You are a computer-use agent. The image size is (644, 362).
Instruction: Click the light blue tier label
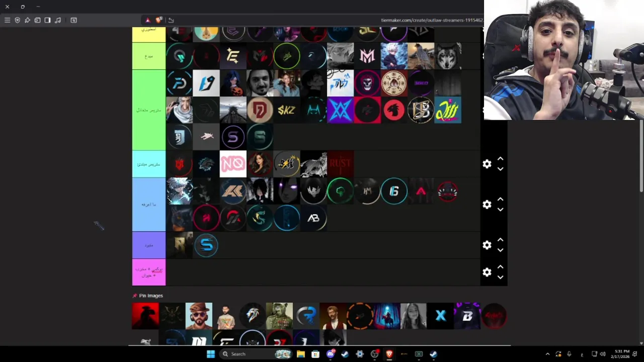pyautogui.click(x=149, y=205)
